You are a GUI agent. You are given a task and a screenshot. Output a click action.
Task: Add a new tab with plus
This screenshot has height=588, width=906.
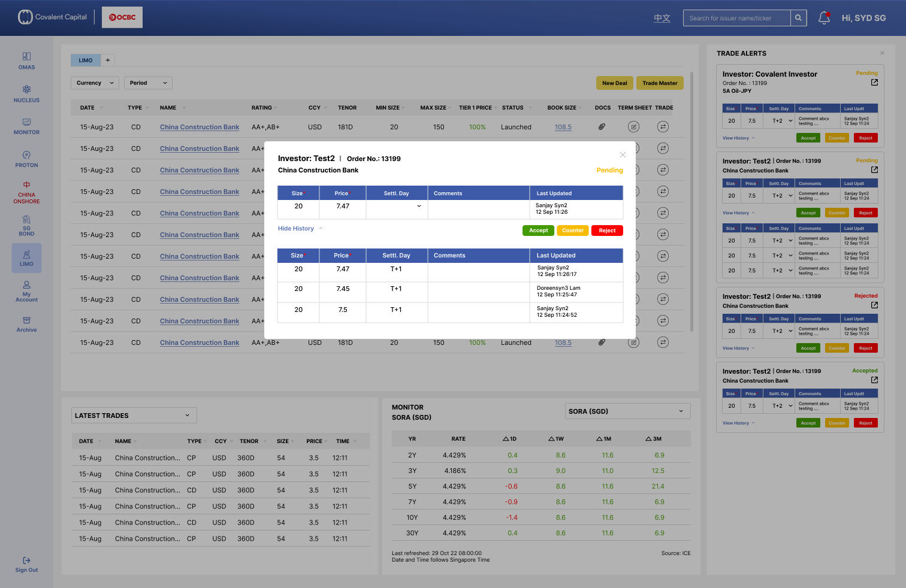tap(108, 60)
